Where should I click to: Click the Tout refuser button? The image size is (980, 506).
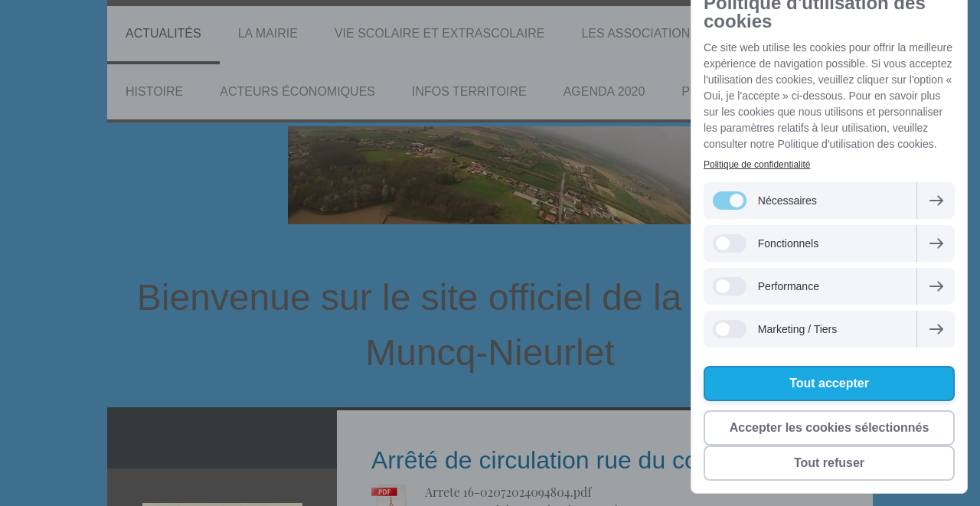(829, 463)
